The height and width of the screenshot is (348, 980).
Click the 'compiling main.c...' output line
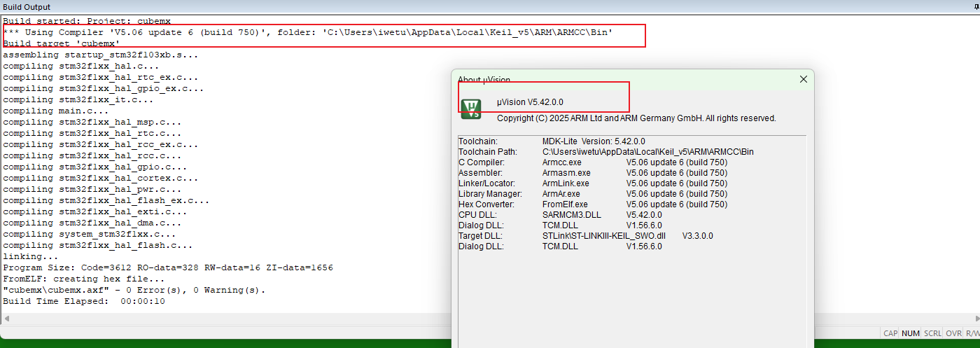tap(56, 111)
